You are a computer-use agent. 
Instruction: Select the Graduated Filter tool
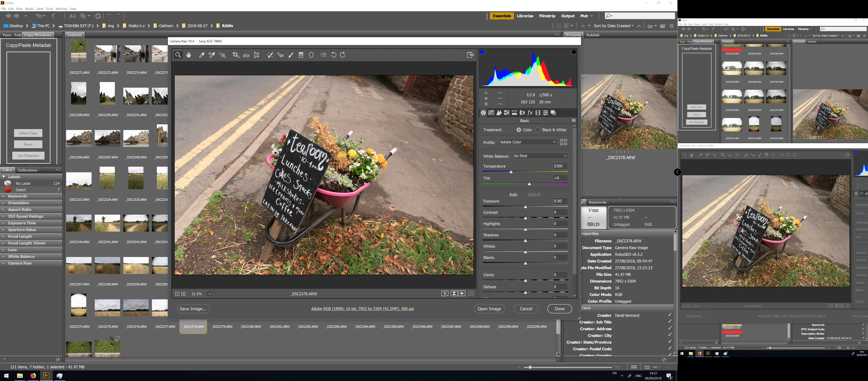coord(301,55)
